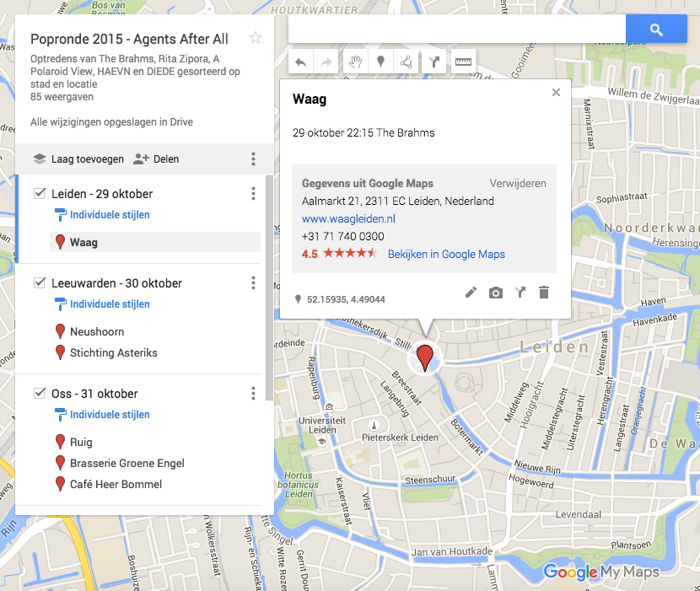Click the Waag heading in popup
Image resolution: width=700 pixels, height=591 pixels.
(x=310, y=99)
